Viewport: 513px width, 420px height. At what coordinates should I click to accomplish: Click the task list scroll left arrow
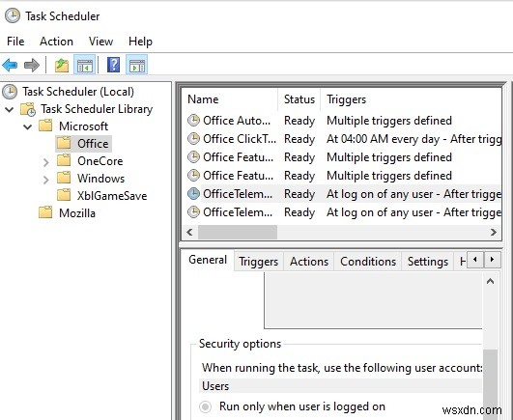point(189,232)
